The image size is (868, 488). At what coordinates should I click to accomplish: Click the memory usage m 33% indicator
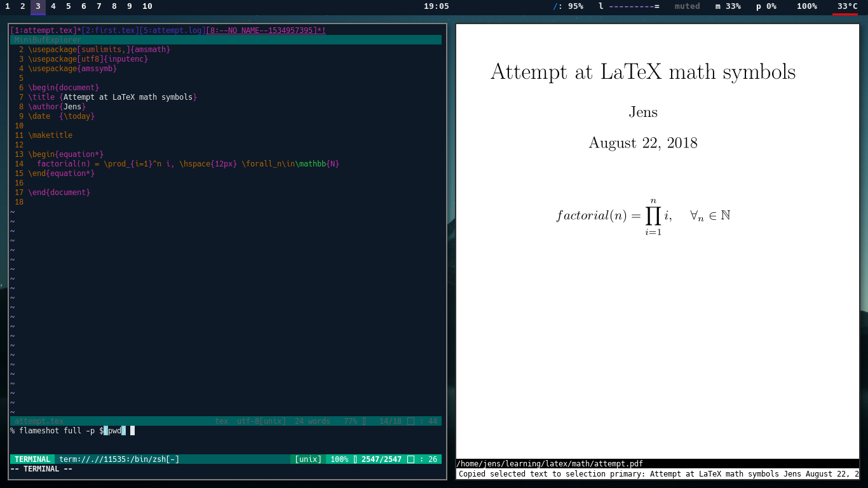coord(728,6)
